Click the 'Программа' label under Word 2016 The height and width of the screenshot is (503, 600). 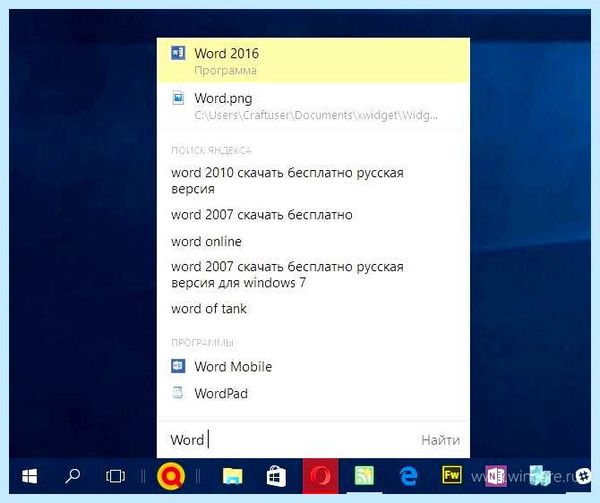pyautogui.click(x=225, y=70)
